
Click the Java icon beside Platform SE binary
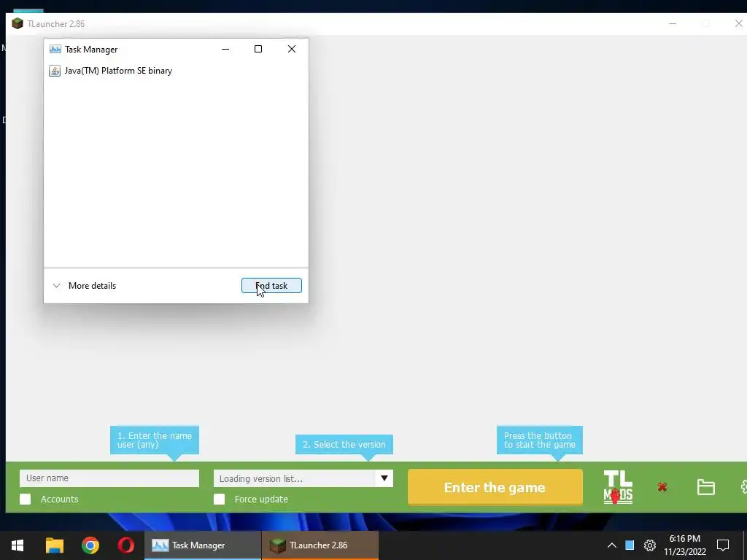coord(55,71)
